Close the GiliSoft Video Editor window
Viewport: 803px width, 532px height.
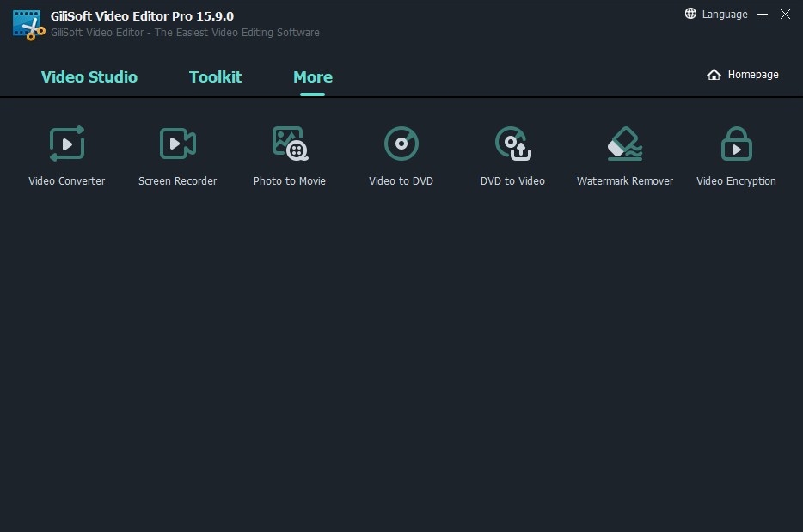coord(785,15)
